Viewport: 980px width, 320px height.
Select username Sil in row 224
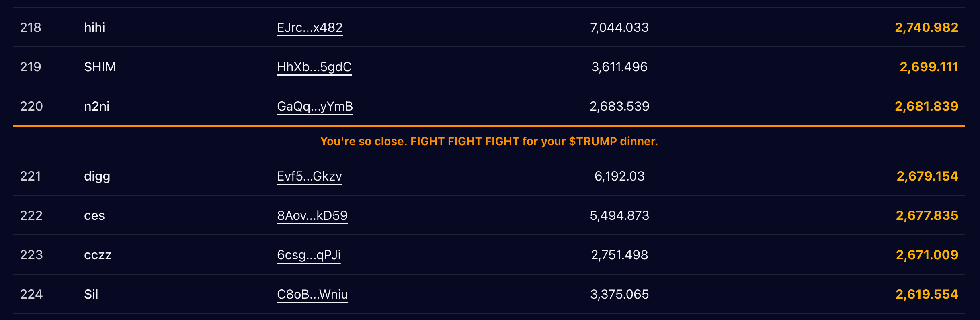pyautogui.click(x=91, y=294)
